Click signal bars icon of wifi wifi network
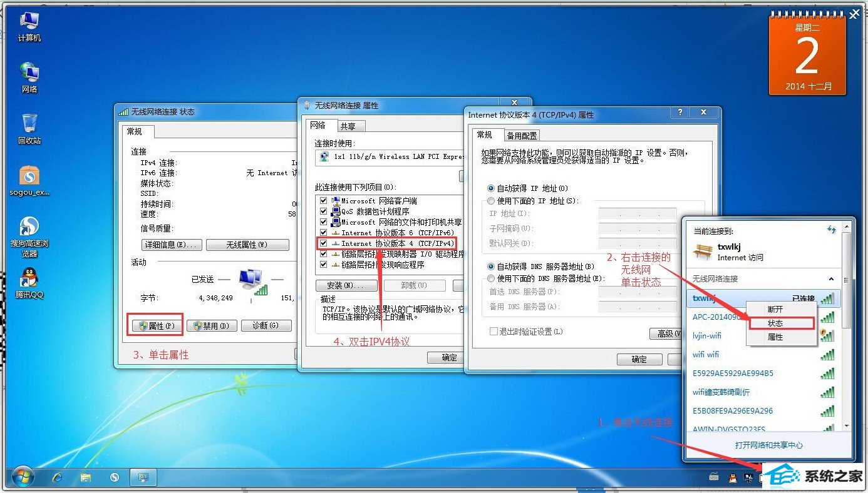Screen dimensions: 868x493 tap(827, 355)
